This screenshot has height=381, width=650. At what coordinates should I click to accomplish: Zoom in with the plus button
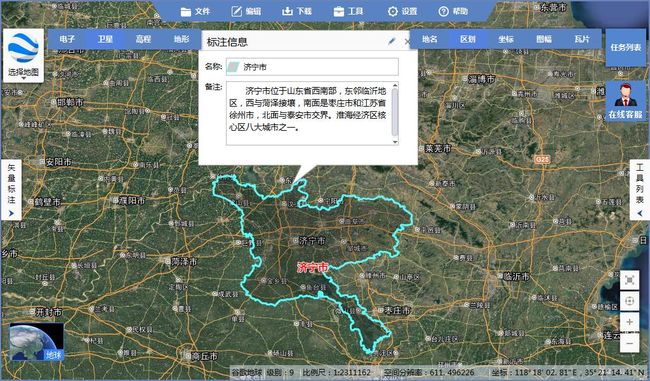coord(629,322)
